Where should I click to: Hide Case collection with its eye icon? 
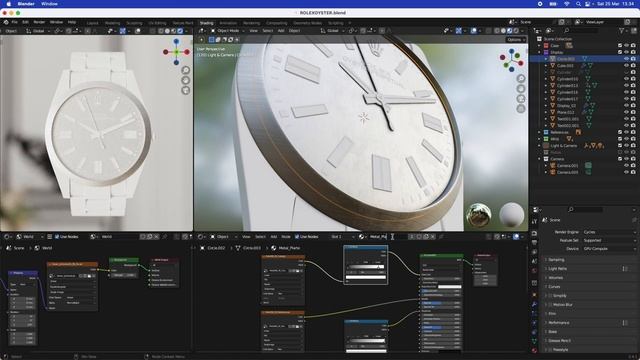(627, 46)
